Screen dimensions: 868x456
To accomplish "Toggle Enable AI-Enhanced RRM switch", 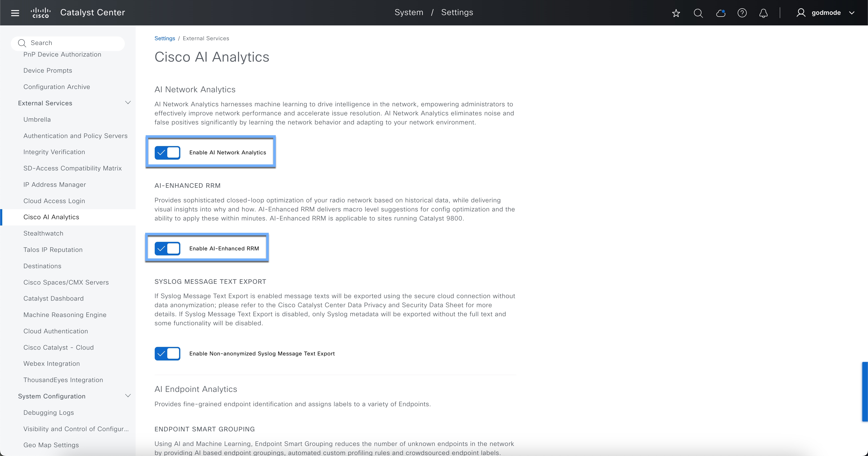I will pos(168,249).
